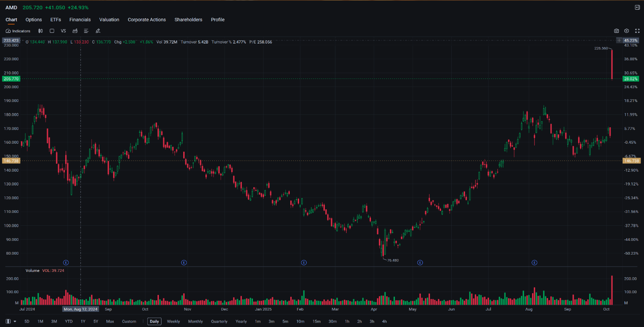Choose the lowercase 3m minute interval

coord(271,321)
